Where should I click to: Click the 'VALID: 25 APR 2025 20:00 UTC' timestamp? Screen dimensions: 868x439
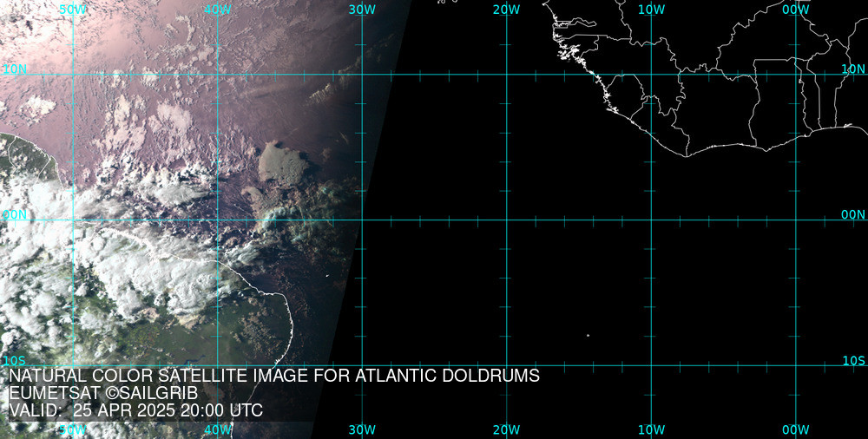pos(136,410)
